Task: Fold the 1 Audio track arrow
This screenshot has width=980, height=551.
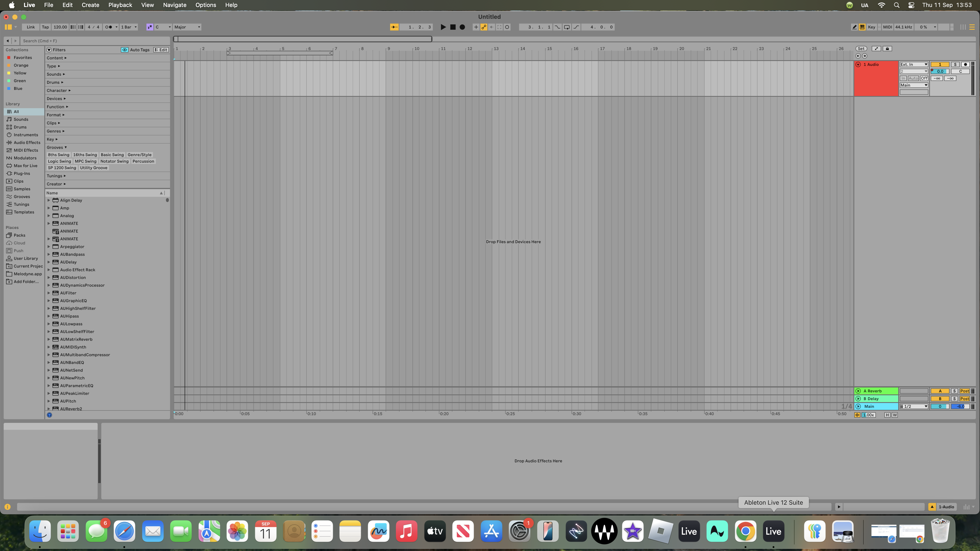Action: point(858,65)
